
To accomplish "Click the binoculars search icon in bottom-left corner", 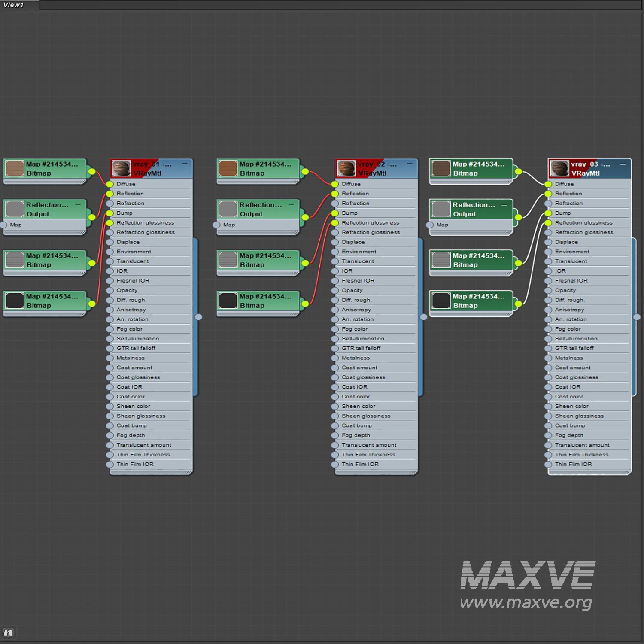I will [8, 632].
